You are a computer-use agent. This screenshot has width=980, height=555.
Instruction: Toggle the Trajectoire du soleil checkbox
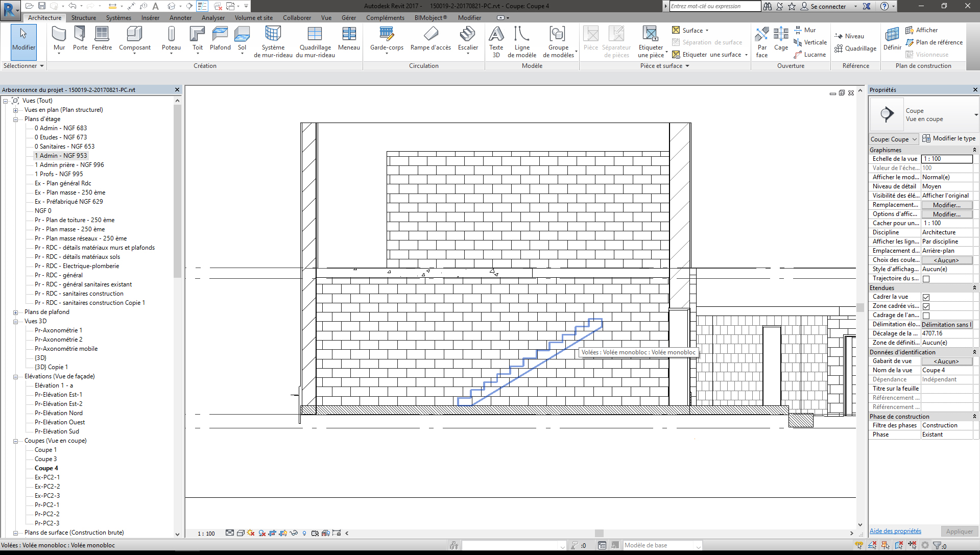pyautogui.click(x=926, y=279)
